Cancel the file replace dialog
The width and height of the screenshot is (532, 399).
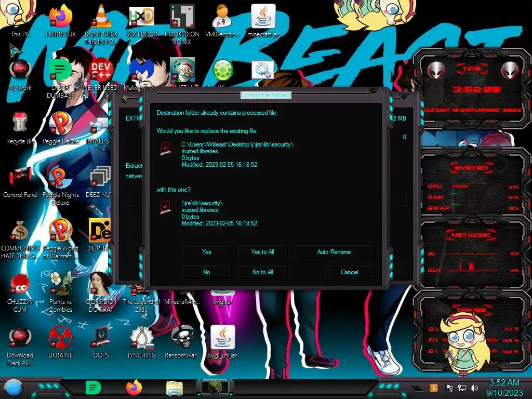350,272
